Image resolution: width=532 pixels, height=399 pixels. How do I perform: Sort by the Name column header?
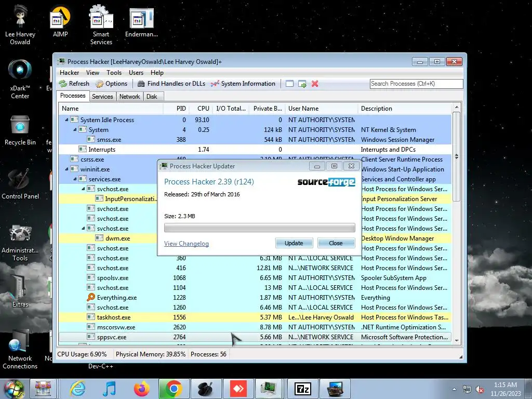coord(111,109)
